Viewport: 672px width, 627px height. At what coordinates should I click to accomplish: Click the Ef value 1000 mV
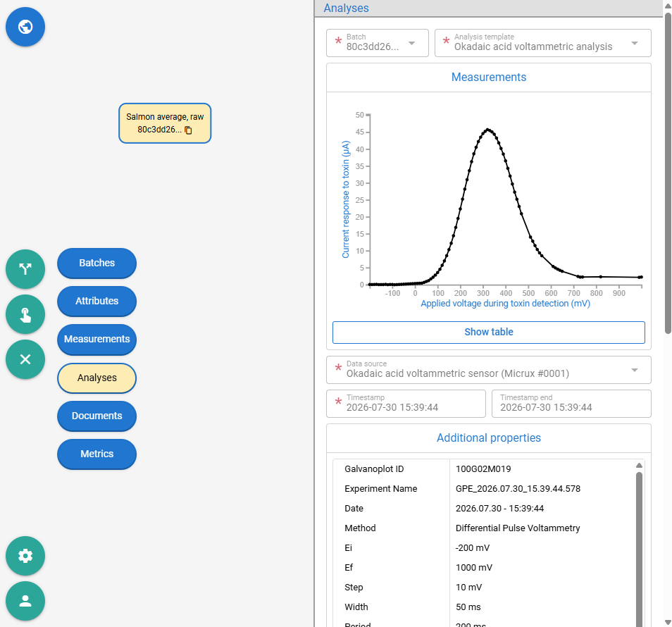(474, 567)
